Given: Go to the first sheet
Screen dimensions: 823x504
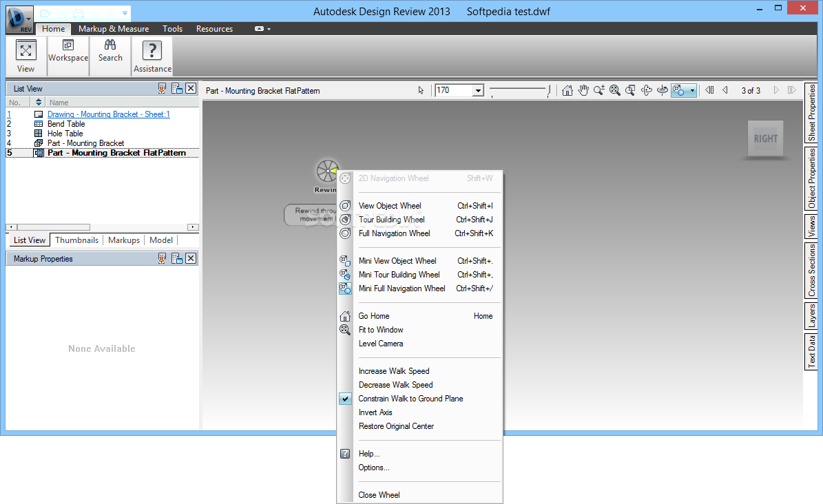Looking at the screenshot, I should (x=709, y=90).
